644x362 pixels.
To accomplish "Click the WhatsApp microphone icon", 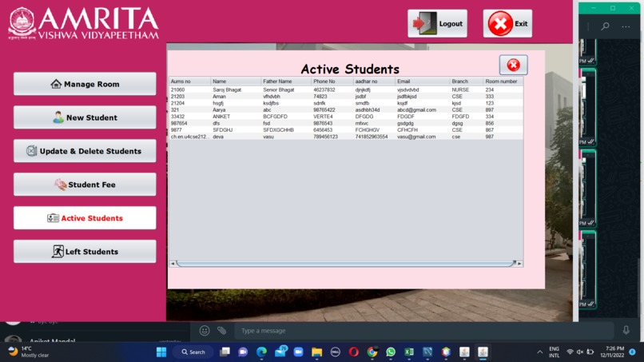I will (x=626, y=330).
